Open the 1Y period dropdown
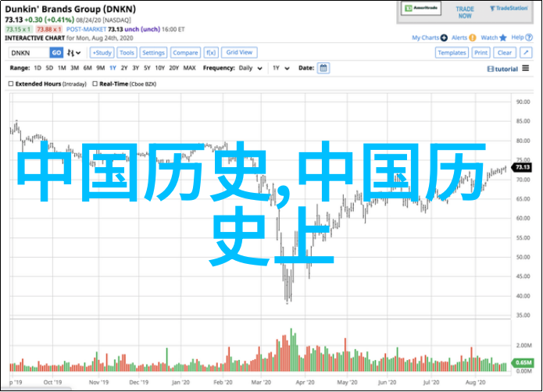This screenshot has height=392, width=543. pyautogui.click(x=280, y=68)
